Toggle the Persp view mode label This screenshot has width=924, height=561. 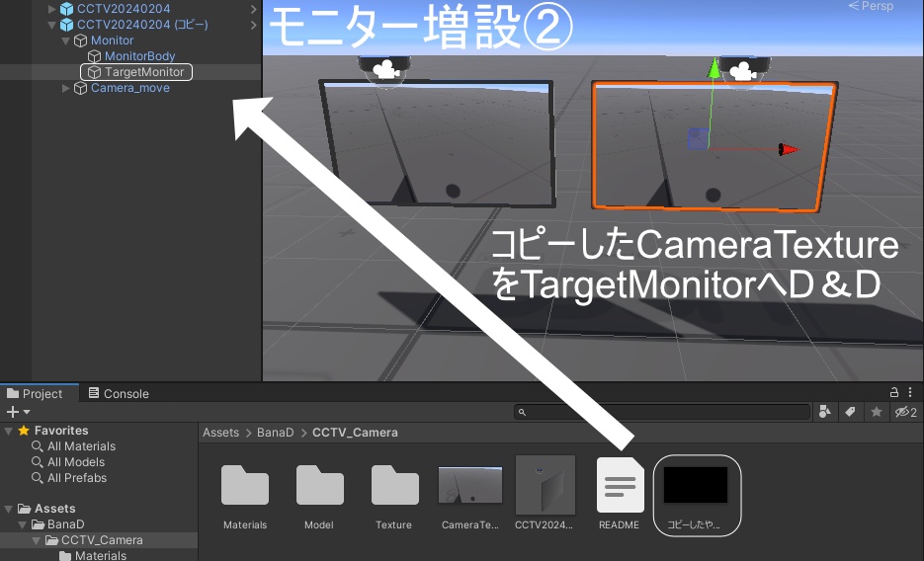coord(871,6)
